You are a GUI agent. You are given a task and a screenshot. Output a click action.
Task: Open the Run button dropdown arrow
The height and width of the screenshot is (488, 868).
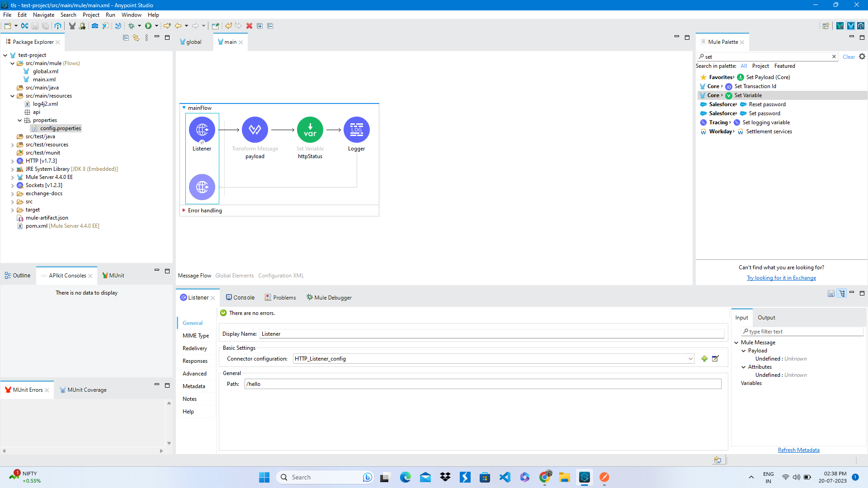[156, 26]
